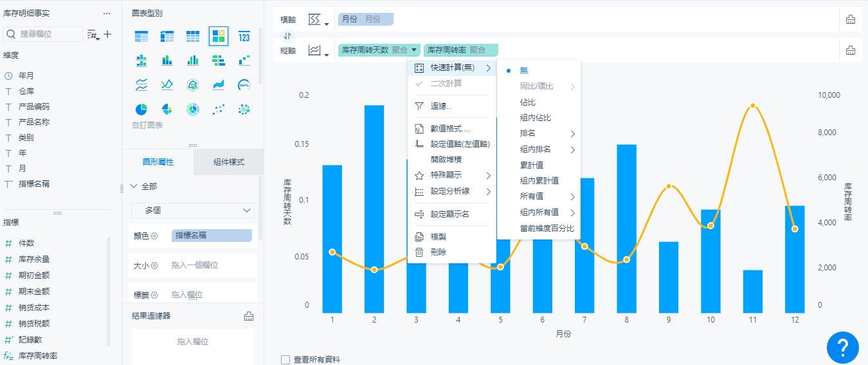Clear the 橫軸 fields with eraser icon
The height and width of the screenshot is (365, 868).
[x=851, y=19]
